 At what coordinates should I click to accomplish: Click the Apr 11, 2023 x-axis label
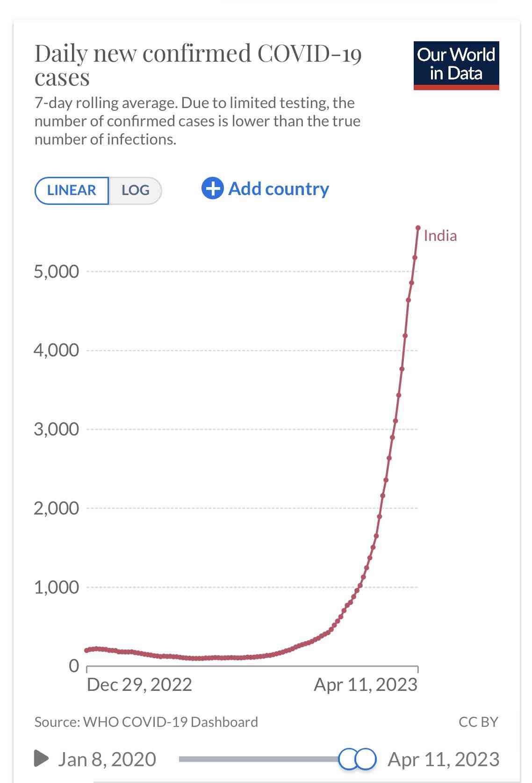pos(366,684)
